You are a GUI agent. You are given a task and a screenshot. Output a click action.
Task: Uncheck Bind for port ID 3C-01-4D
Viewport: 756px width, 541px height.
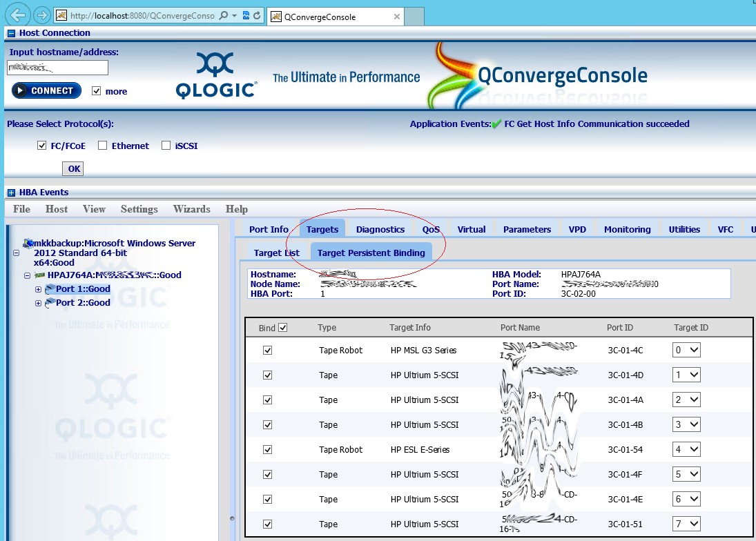point(268,375)
